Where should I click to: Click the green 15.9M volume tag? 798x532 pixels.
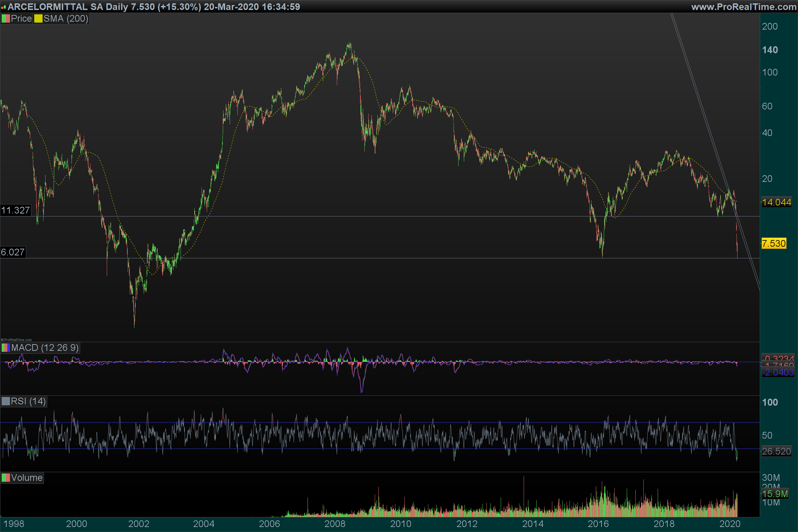[775, 494]
